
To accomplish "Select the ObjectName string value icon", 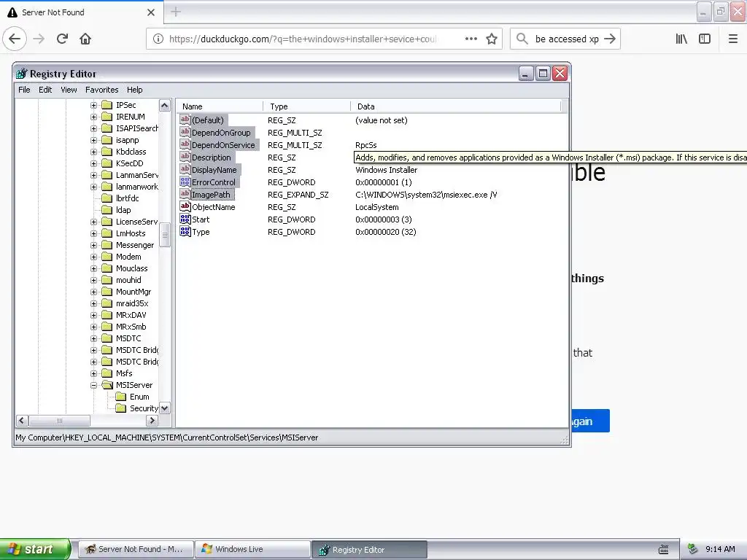I will pos(185,206).
